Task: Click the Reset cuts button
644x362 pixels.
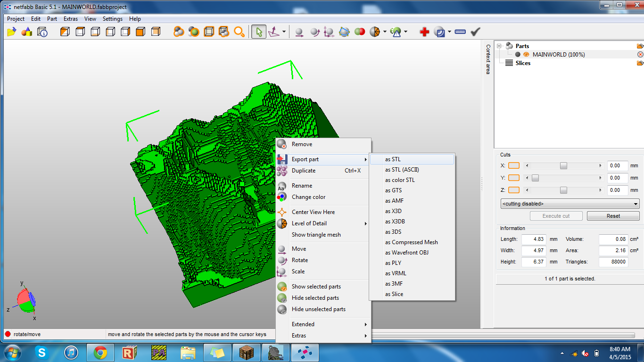Action: click(613, 216)
